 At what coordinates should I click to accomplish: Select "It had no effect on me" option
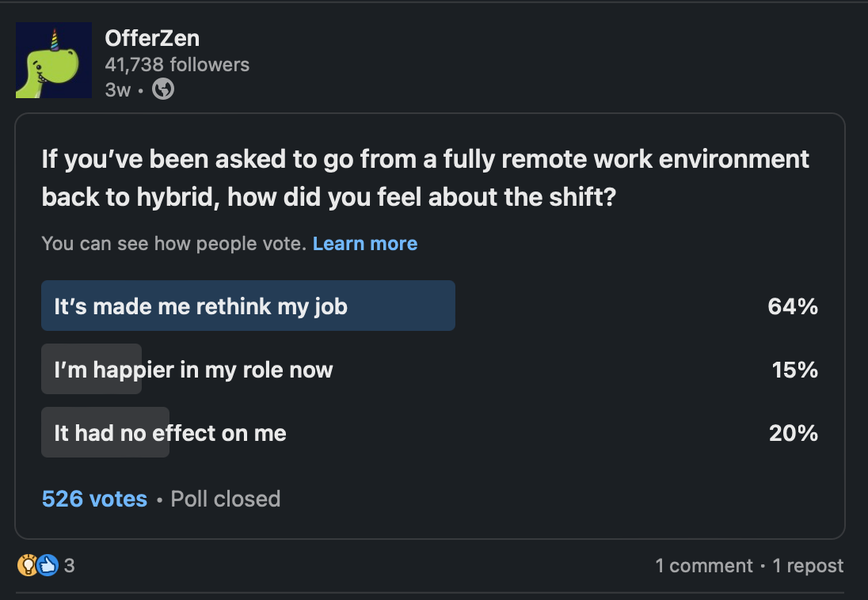point(169,433)
